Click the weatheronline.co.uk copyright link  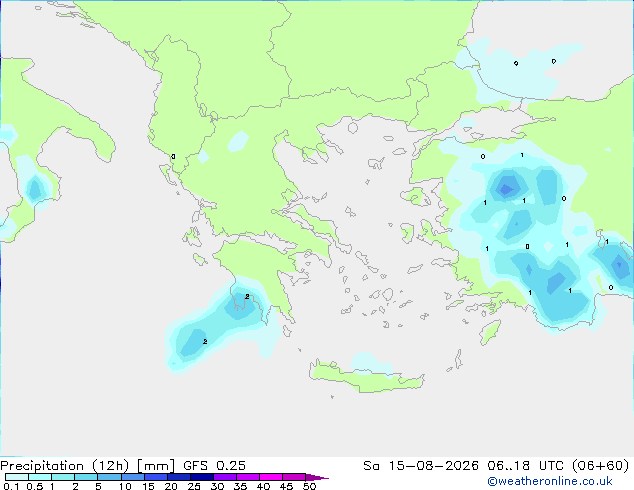550,481
